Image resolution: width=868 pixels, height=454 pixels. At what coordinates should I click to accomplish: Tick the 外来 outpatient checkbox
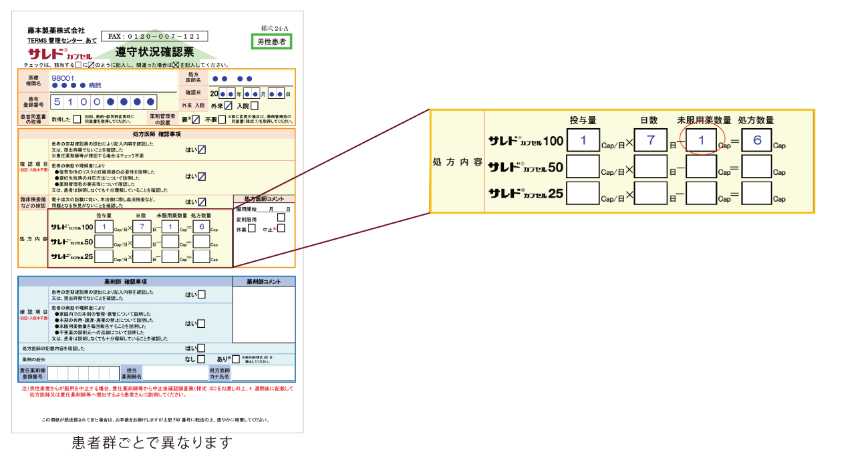coord(229,105)
